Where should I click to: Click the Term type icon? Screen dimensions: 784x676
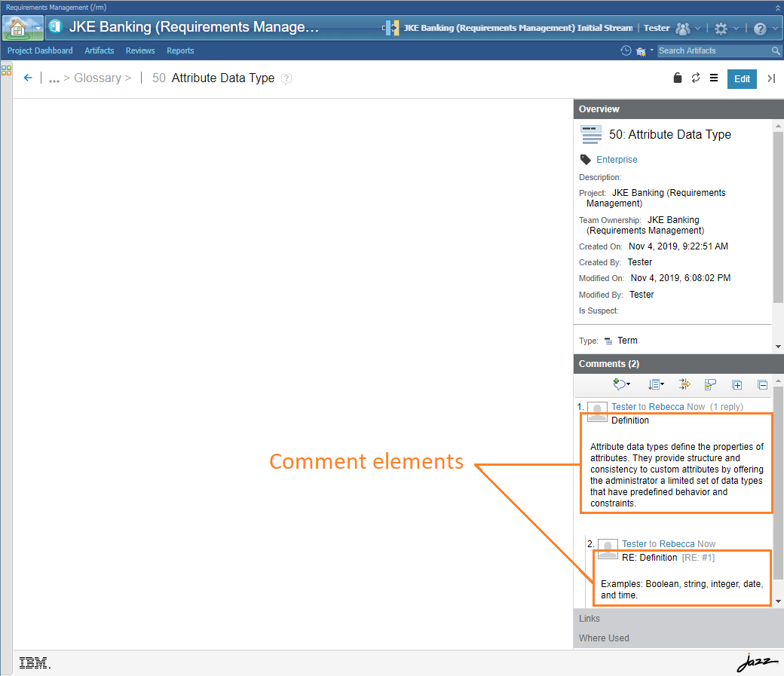(608, 341)
